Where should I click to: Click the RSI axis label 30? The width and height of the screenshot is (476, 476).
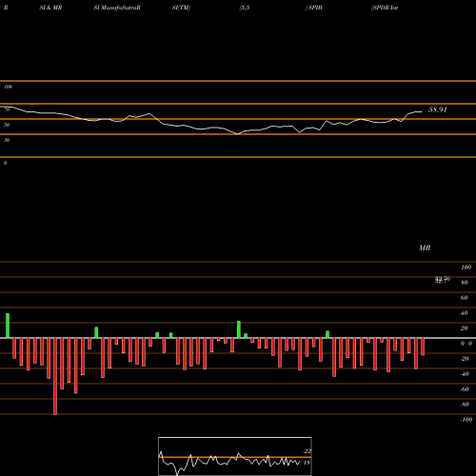[x=7, y=140]
